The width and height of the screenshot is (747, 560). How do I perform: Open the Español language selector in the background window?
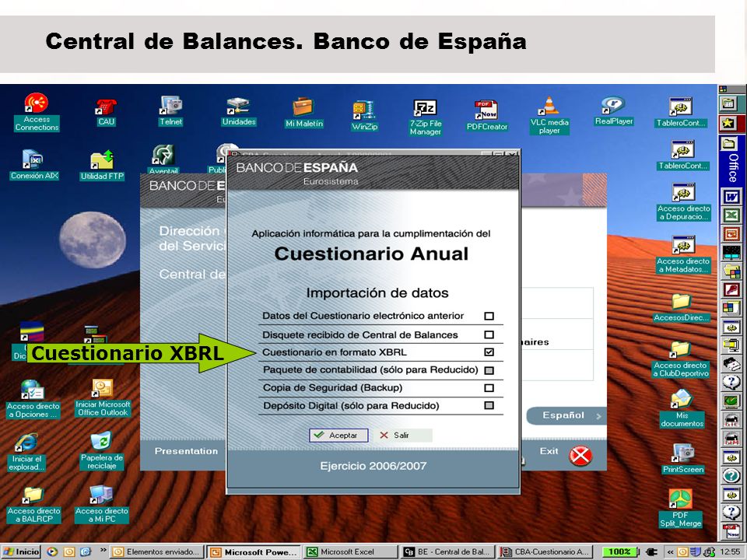click(565, 415)
